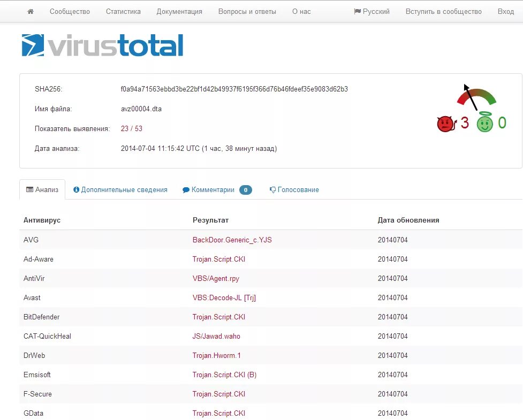The width and height of the screenshot is (523, 420).
Task: Open the О нас page
Action: (301, 11)
